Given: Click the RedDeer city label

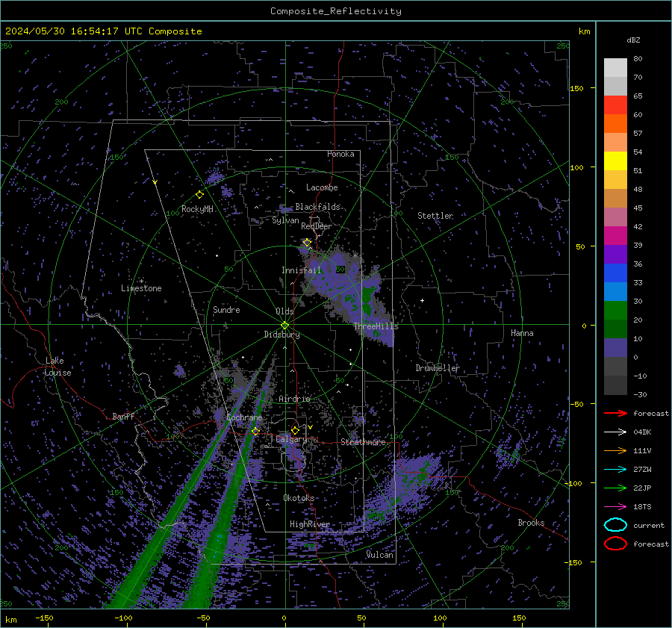Looking at the screenshot, I should [x=317, y=226].
